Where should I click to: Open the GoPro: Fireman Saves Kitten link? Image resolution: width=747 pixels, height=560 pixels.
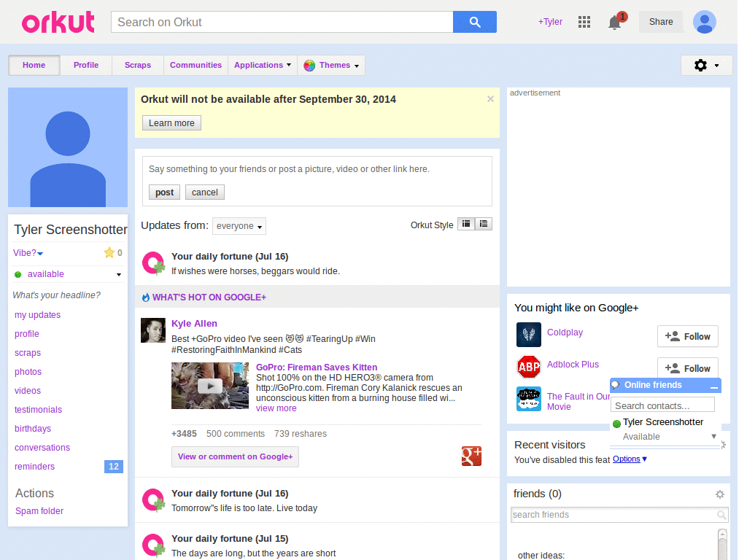click(x=317, y=367)
